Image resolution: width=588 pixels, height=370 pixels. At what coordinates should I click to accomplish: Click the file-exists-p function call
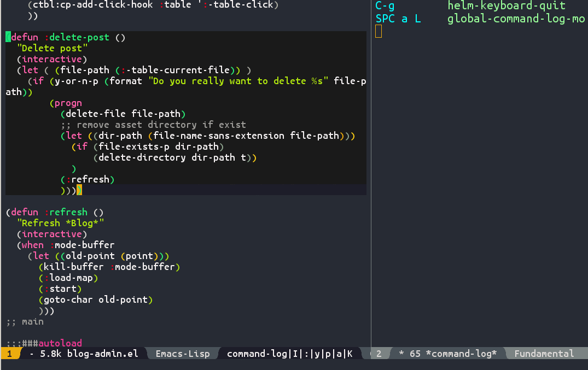(x=134, y=146)
